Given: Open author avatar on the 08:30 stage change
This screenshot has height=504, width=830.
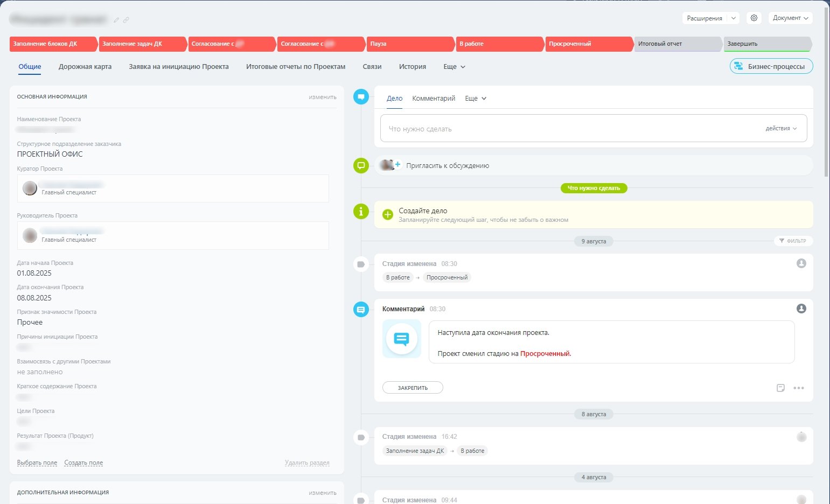Looking at the screenshot, I should pyautogui.click(x=801, y=263).
